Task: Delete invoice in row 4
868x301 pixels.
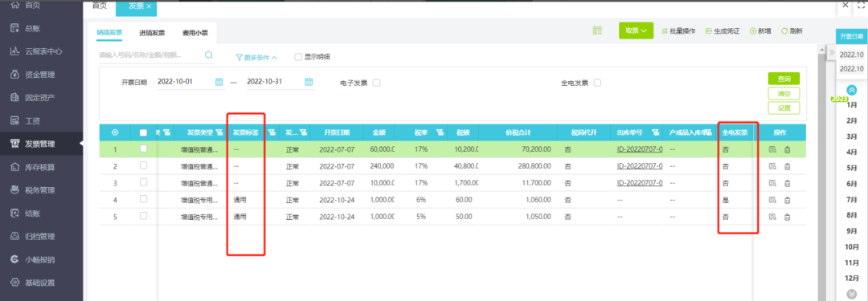Action: (787, 201)
